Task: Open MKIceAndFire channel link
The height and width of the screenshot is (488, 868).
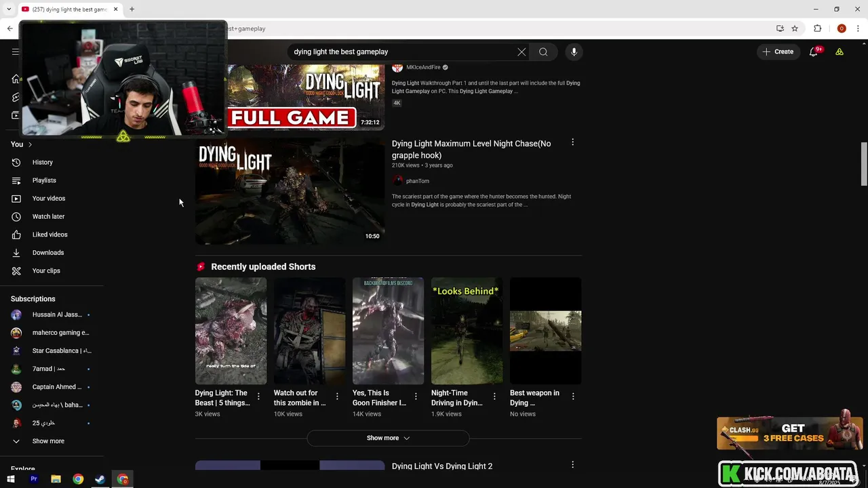Action: click(x=423, y=67)
